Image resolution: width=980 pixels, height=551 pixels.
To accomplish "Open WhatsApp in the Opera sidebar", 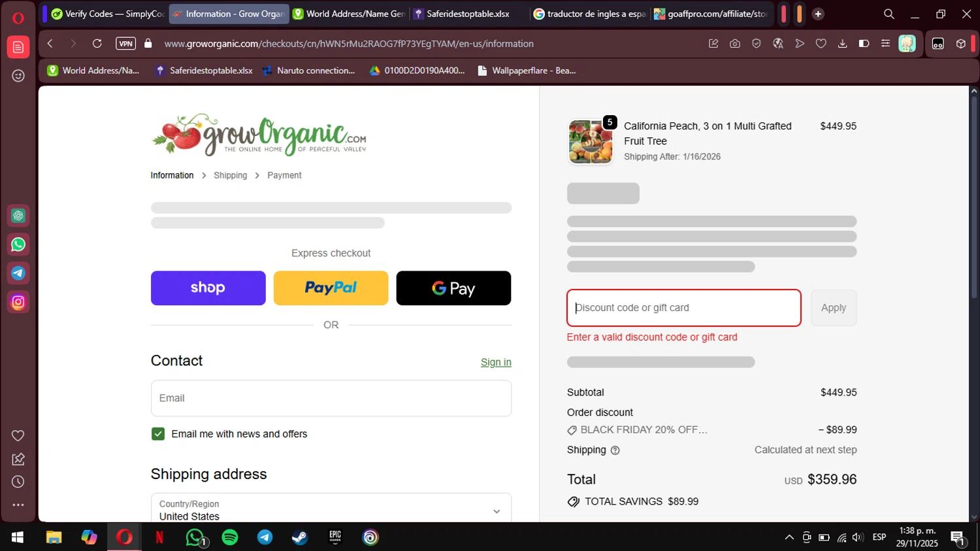I will click(18, 244).
